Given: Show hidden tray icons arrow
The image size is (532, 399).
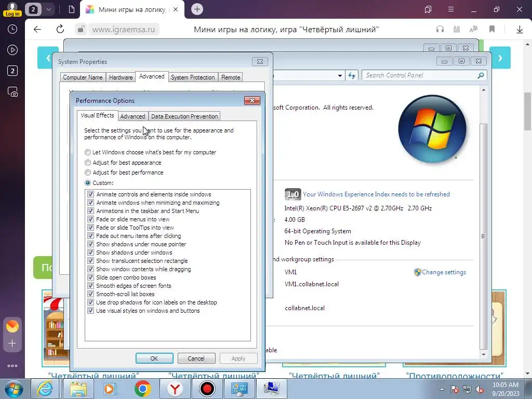Looking at the screenshot, I should [x=442, y=389].
